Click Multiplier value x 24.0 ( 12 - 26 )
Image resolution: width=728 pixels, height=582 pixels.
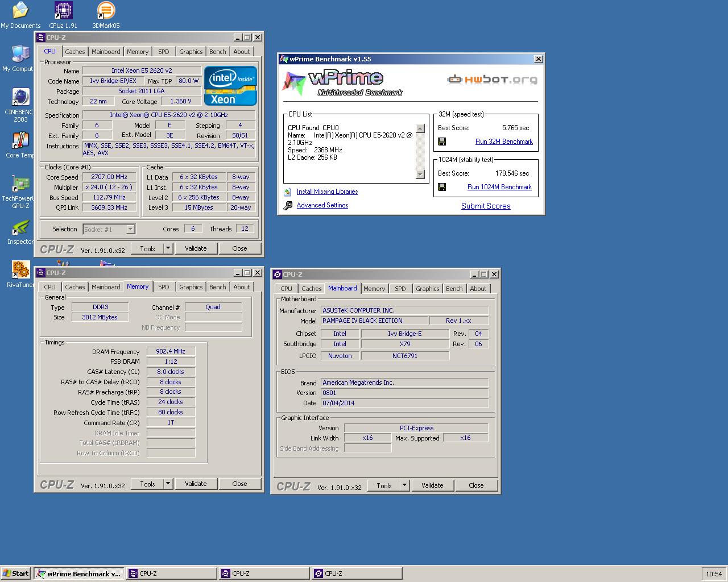coord(109,187)
